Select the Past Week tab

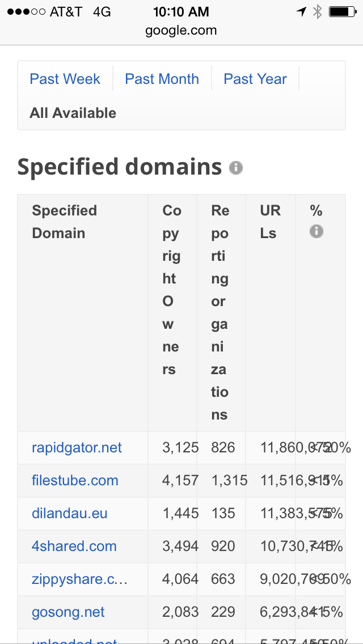click(65, 79)
